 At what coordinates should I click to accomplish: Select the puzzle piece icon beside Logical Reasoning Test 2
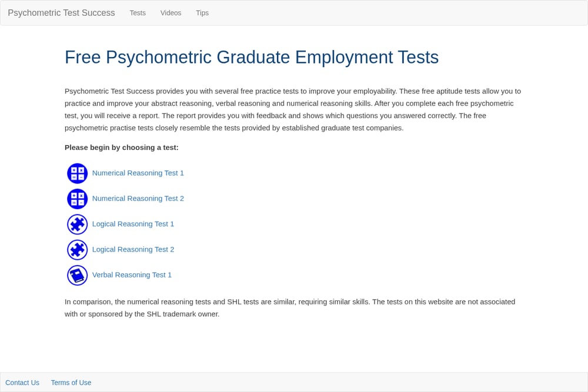tap(77, 250)
